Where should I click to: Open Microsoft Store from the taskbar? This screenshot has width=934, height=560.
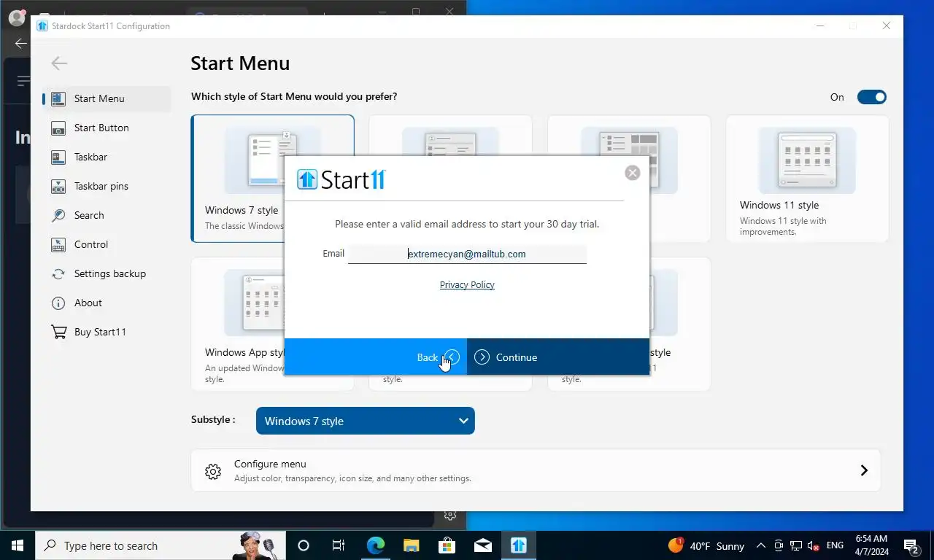[x=447, y=545]
